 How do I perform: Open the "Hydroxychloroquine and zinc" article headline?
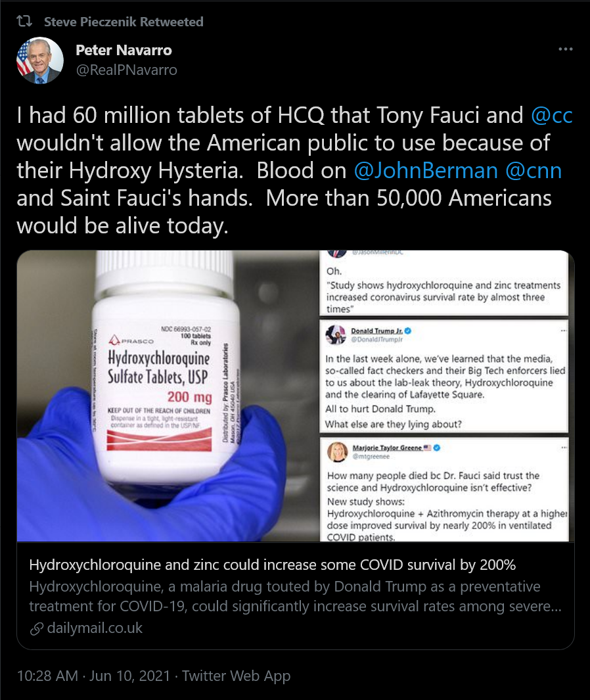click(x=272, y=565)
